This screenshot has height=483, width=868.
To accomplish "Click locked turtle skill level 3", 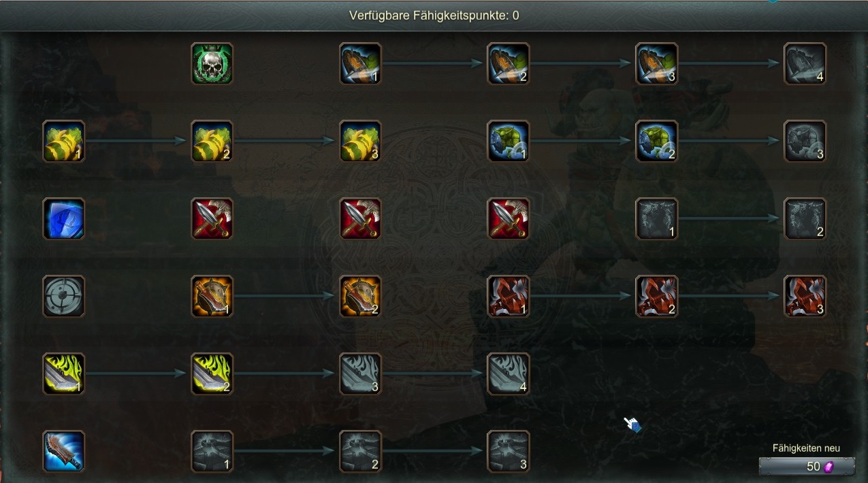I will coord(805,141).
